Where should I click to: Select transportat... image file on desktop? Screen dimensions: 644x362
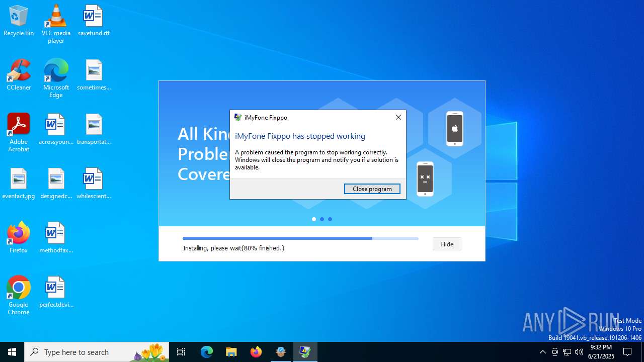coord(94,130)
